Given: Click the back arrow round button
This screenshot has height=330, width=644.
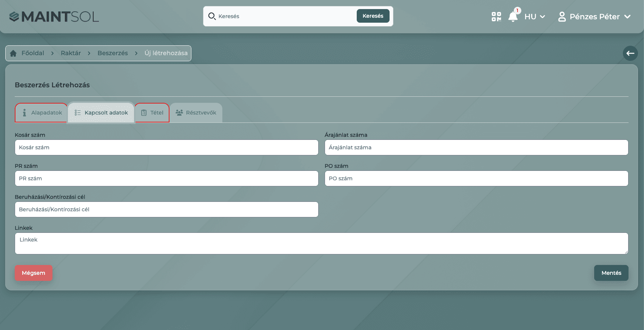Looking at the screenshot, I should click(630, 53).
